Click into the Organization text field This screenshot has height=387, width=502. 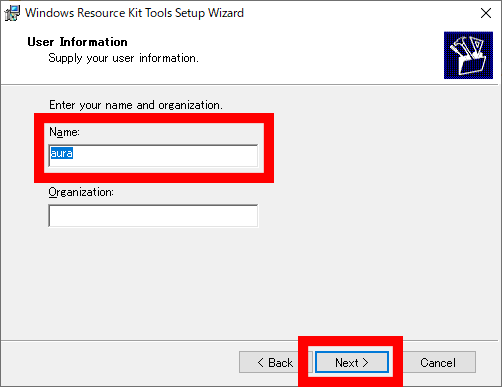pos(153,216)
